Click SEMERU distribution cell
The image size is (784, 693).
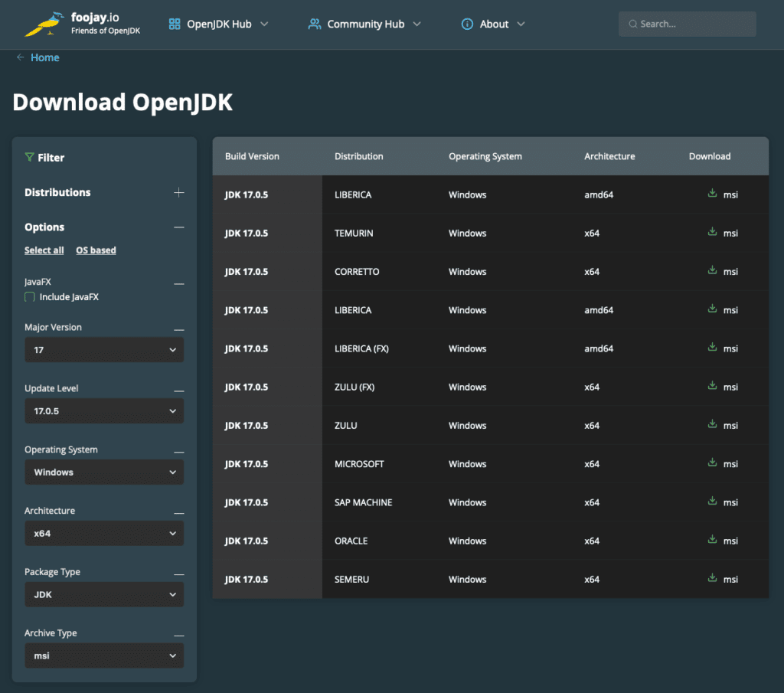point(351,580)
